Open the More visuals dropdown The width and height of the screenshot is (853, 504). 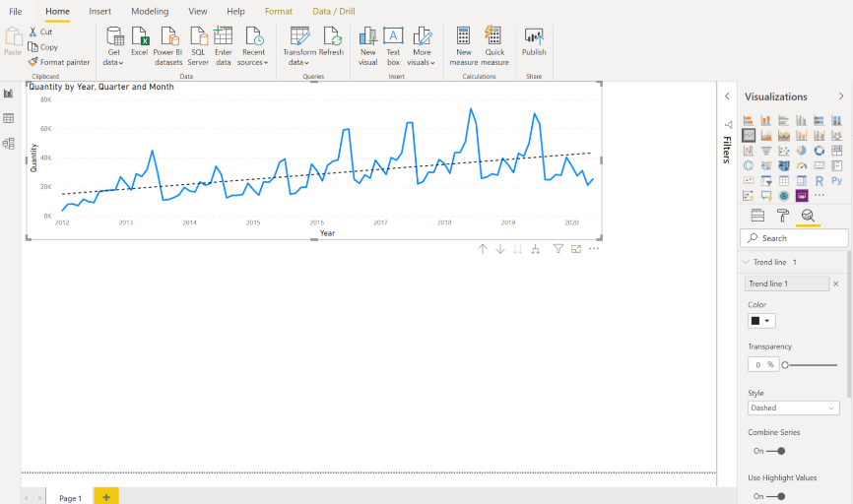coord(422,46)
